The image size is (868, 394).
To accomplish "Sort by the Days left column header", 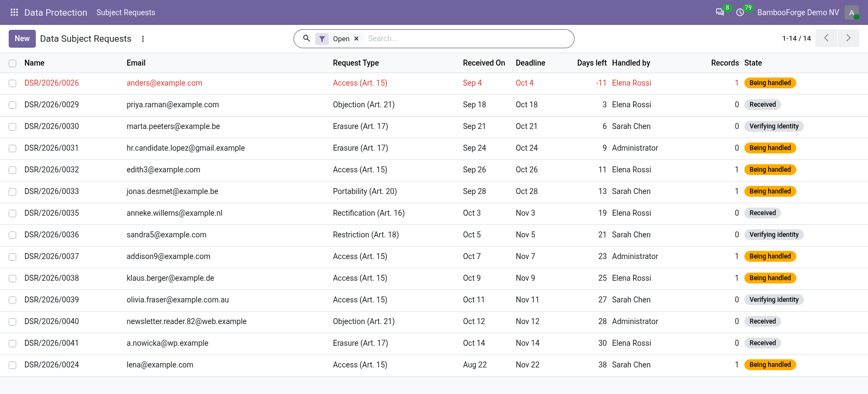I will click(x=592, y=63).
